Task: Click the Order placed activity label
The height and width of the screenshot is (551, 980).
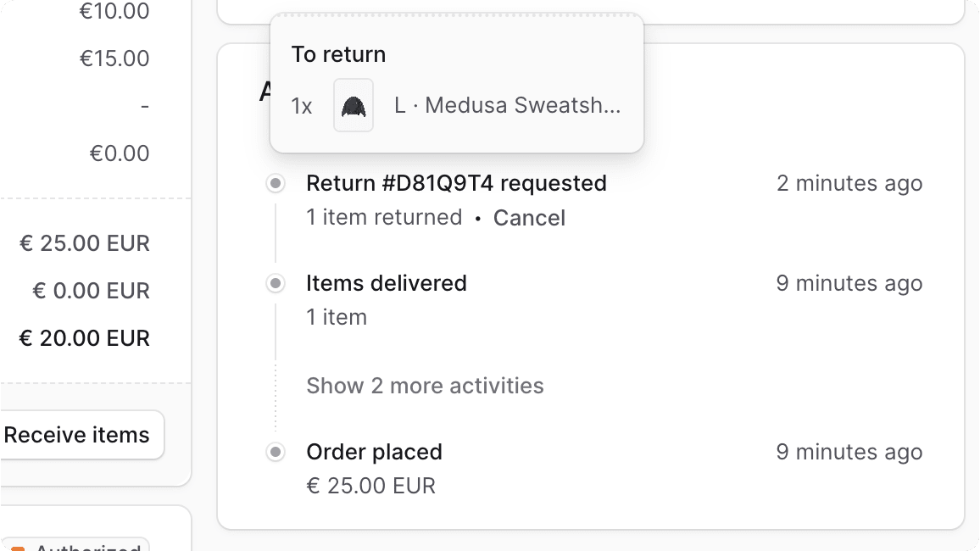Action: 374,452
